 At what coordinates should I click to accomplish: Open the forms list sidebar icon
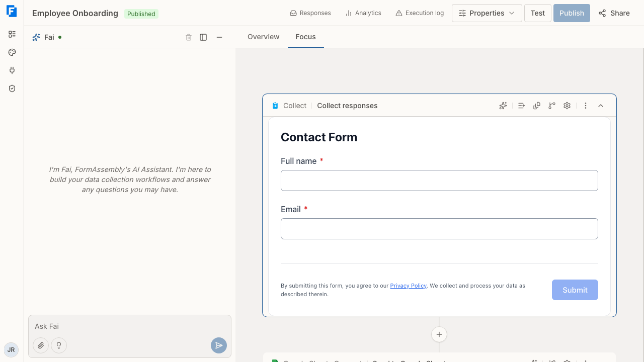coord(12,34)
